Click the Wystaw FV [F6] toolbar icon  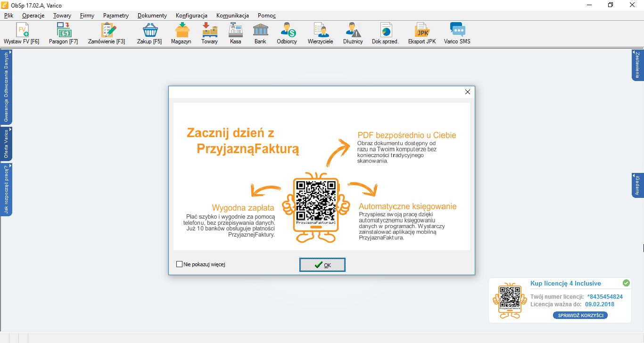coord(21,33)
